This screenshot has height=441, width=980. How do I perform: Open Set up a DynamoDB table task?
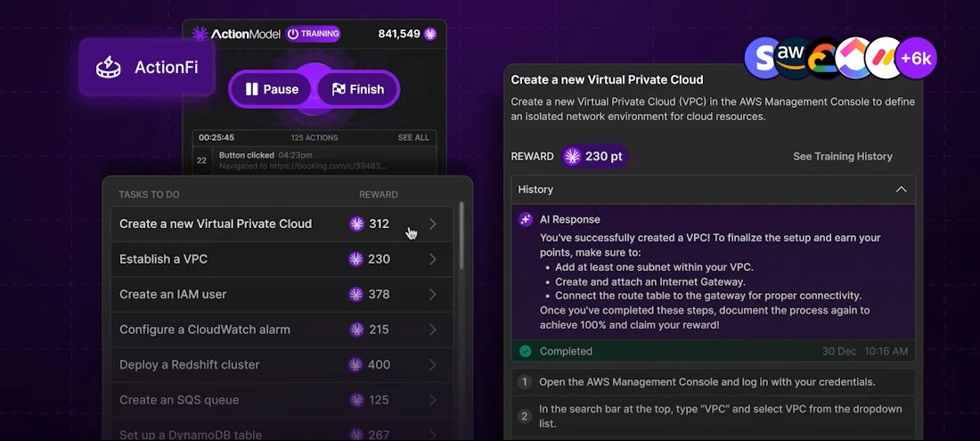(x=282, y=431)
